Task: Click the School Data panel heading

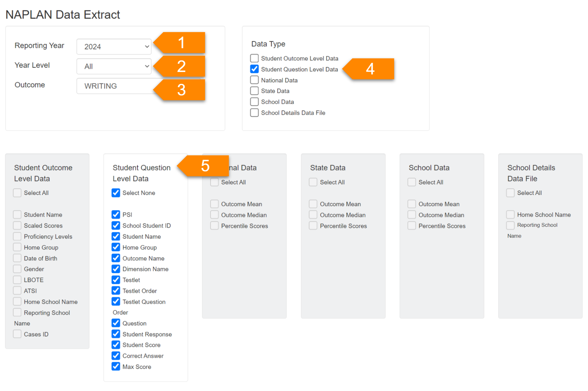Action: tap(429, 168)
